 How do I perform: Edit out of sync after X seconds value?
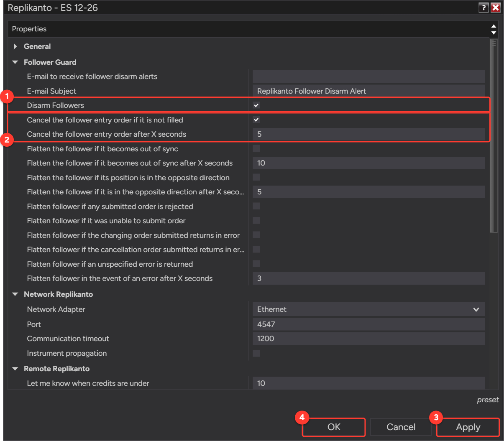coord(369,163)
